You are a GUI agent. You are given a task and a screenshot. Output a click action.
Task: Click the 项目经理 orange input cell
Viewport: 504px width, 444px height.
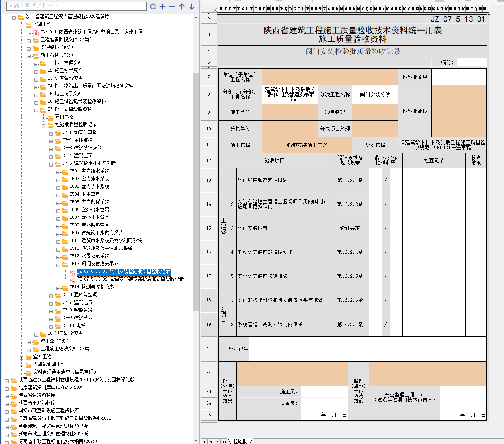coord(375,112)
